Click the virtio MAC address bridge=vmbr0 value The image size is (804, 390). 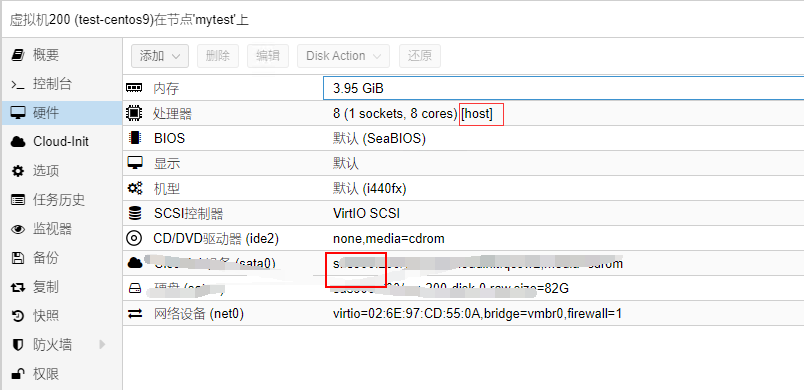point(477,314)
